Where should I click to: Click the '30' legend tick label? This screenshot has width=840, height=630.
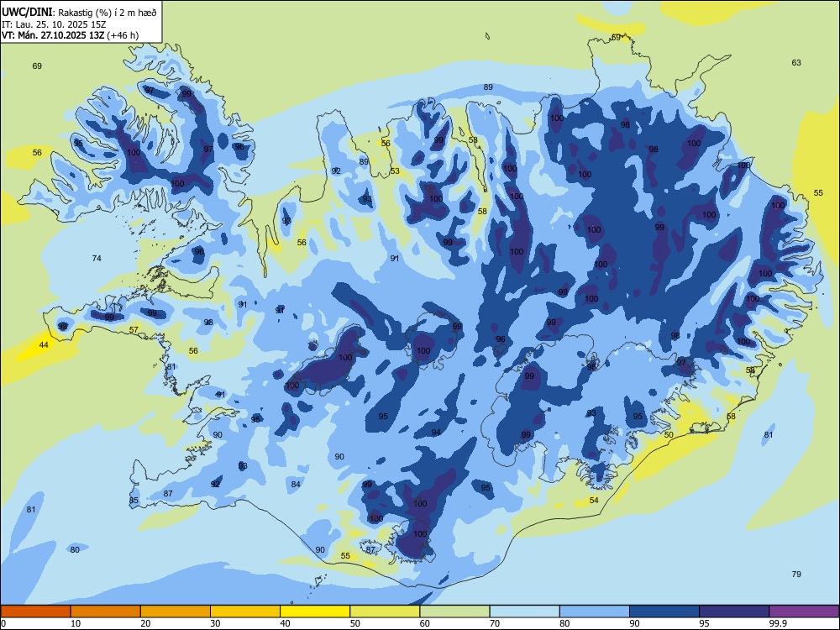[215, 623]
